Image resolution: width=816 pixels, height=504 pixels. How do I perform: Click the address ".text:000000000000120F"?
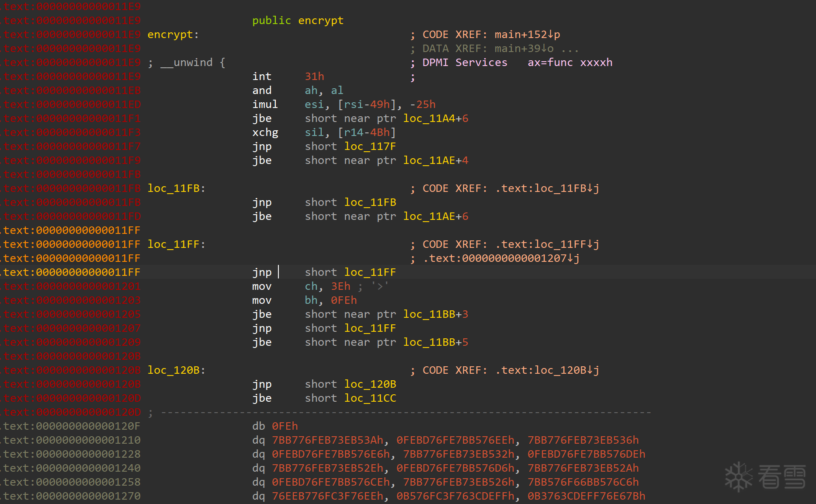[x=70, y=426]
